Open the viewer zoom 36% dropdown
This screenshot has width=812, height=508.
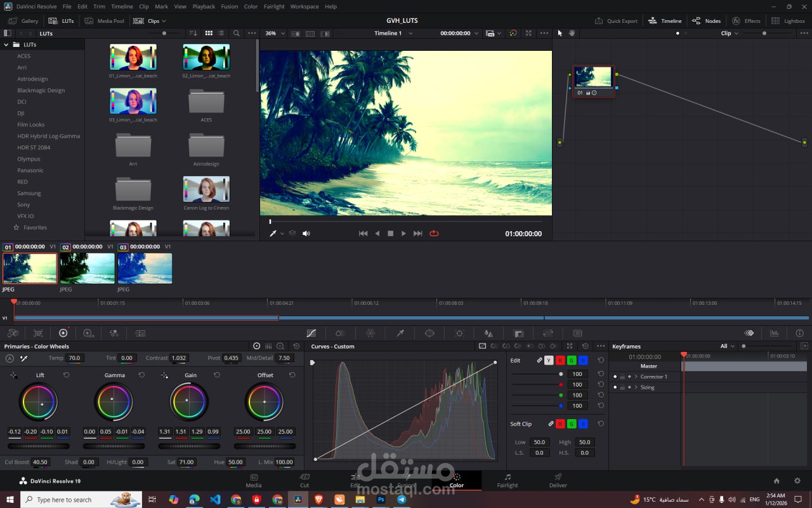pyautogui.click(x=275, y=33)
